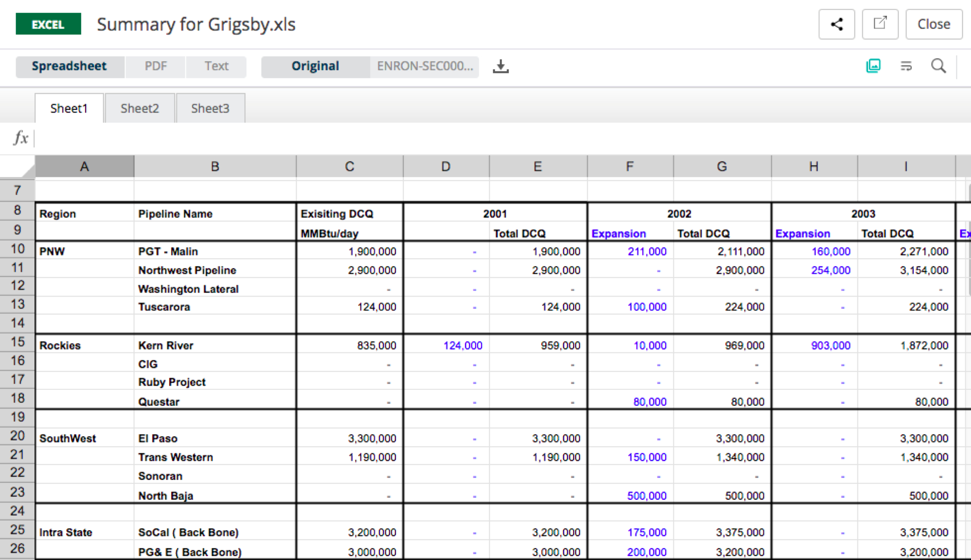Select the Original document version
The width and height of the screenshot is (971, 560).
tap(315, 66)
